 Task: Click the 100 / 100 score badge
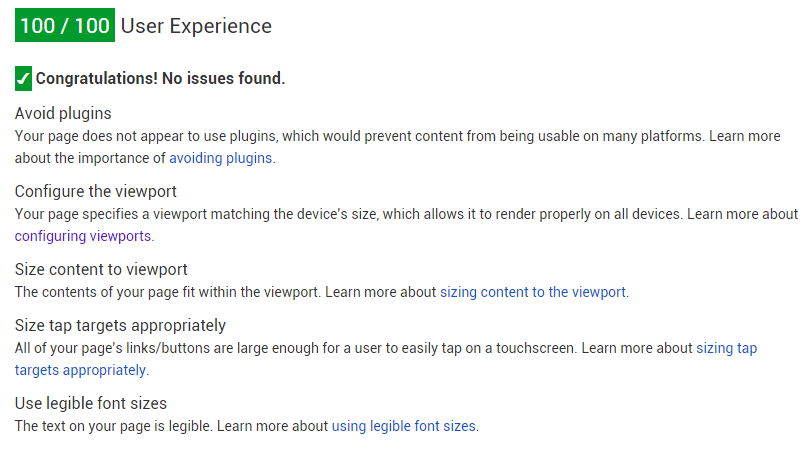[x=65, y=25]
